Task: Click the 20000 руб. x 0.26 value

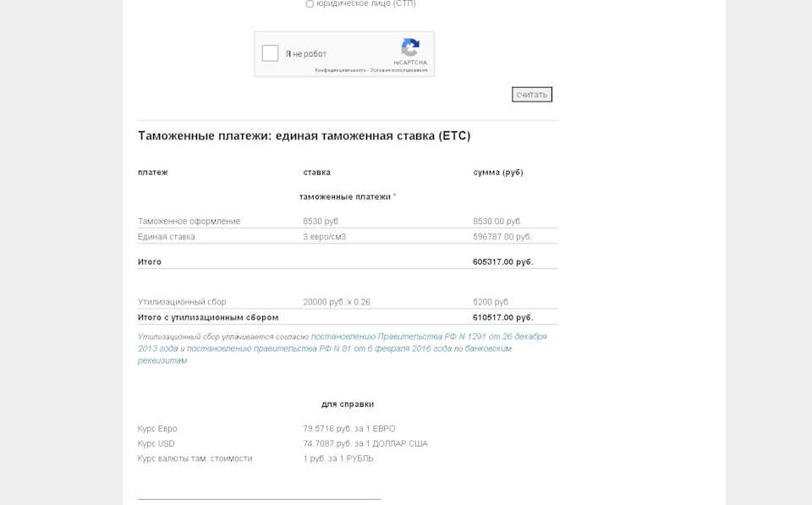Action: (337, 302)
